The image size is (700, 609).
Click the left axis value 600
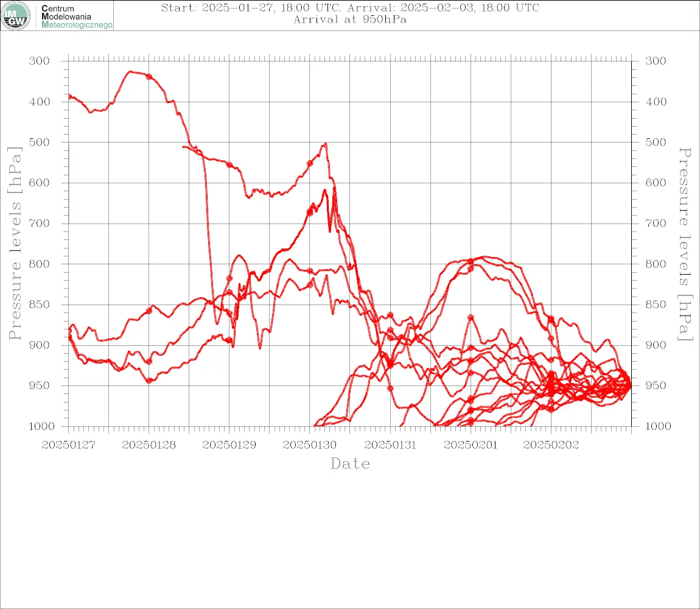click(x=40, y=183)
